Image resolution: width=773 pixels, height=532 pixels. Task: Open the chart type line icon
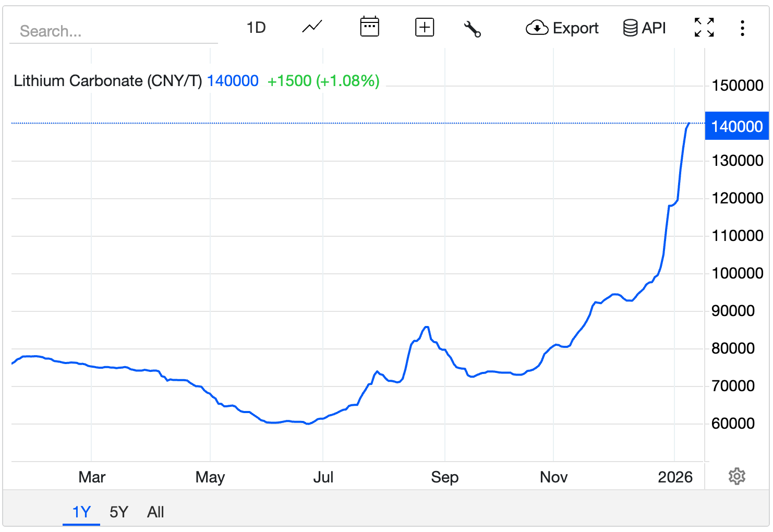(312, 27)
